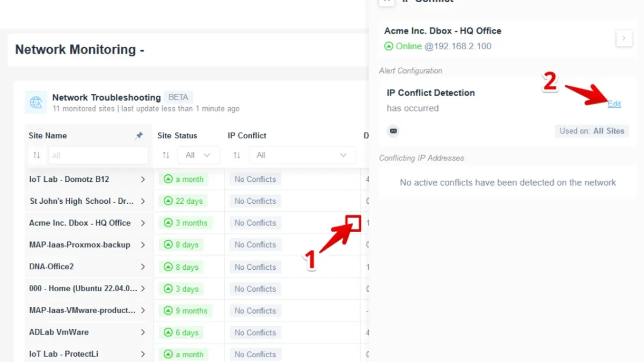The height and width of the screenshot is (362, 644).
Task: Click the 8 days status in MAP-Iaas-Proxmox-backup row
Action: coord(181,245)
